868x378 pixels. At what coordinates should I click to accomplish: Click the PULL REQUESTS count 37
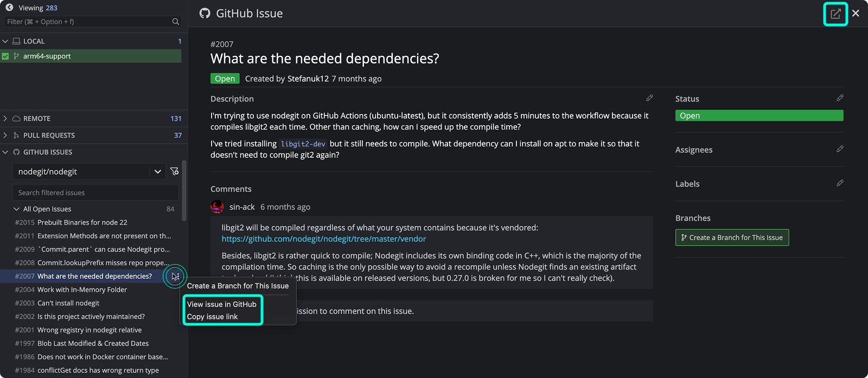178,135
